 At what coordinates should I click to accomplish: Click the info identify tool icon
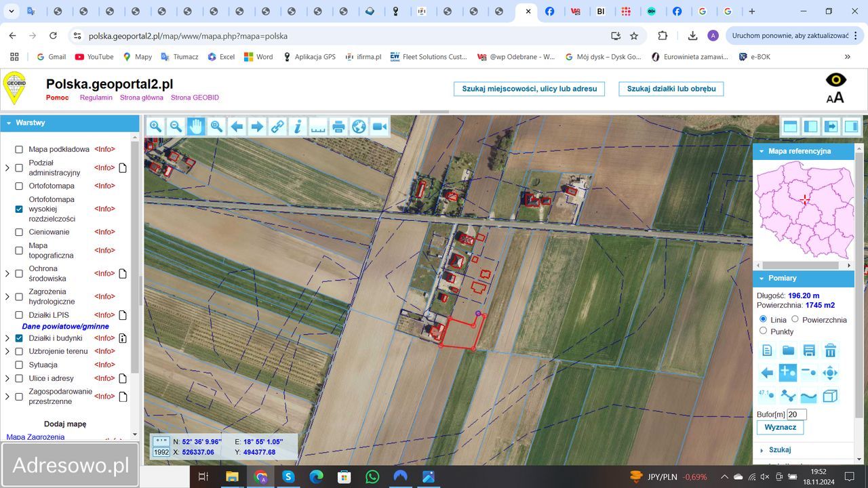297,126
